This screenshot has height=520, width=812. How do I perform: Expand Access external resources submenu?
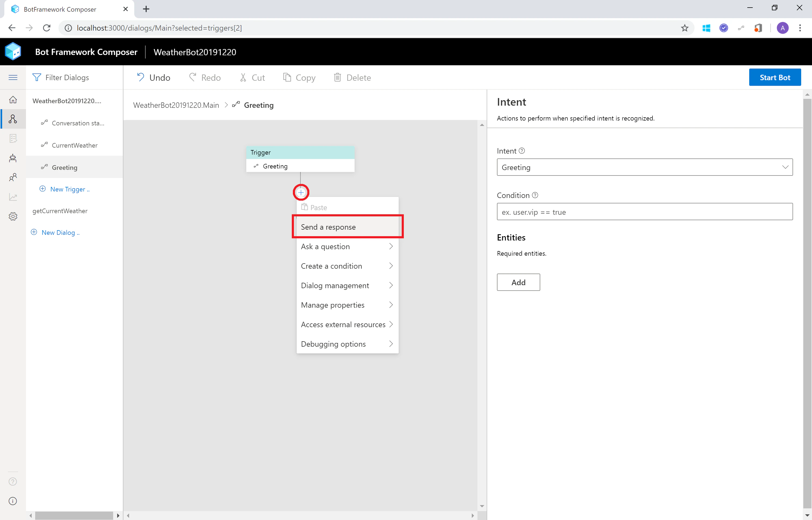(347, 324)
